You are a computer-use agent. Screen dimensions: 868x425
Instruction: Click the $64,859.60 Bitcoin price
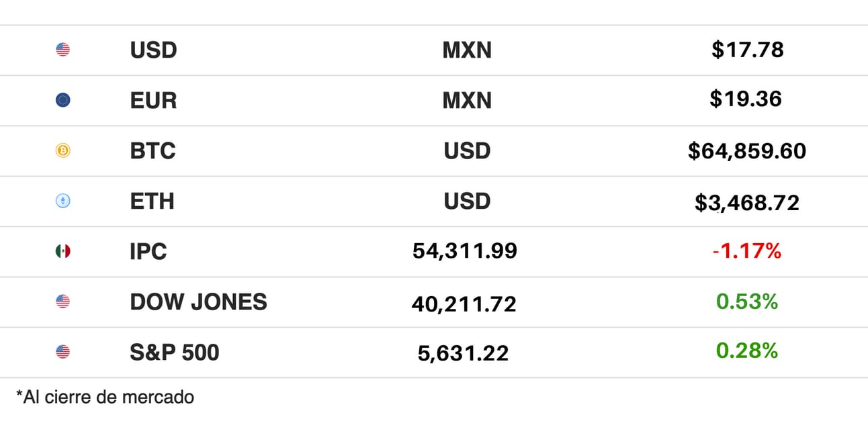(x=747, y=151)
